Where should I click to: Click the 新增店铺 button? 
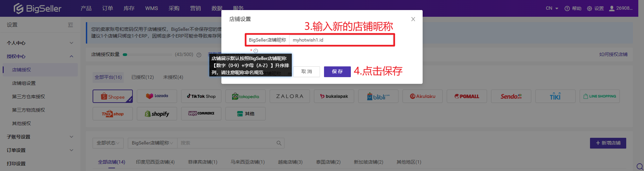tap(608, 143)
